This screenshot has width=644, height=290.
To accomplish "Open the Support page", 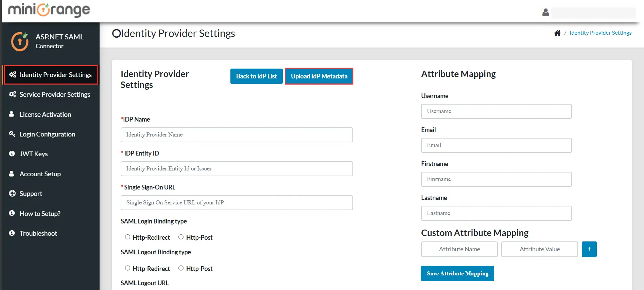I will pos(51,194).
